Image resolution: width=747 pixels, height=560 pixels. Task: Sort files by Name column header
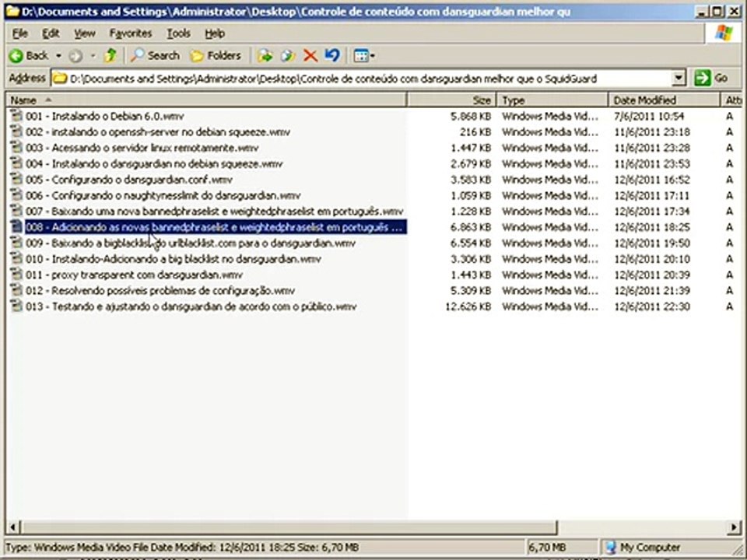pyautogui.click(x=205, y=100)
